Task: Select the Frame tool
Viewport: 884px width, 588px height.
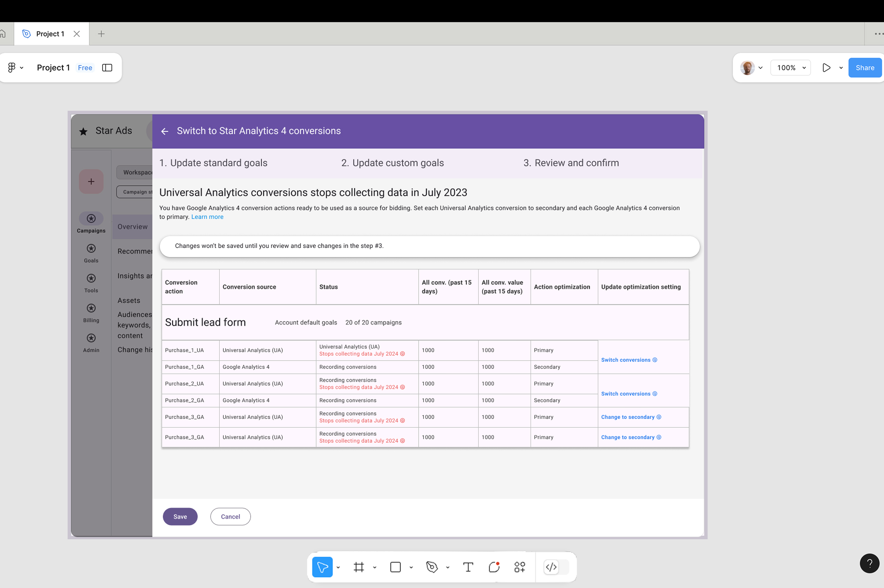Action: point(359,567)
